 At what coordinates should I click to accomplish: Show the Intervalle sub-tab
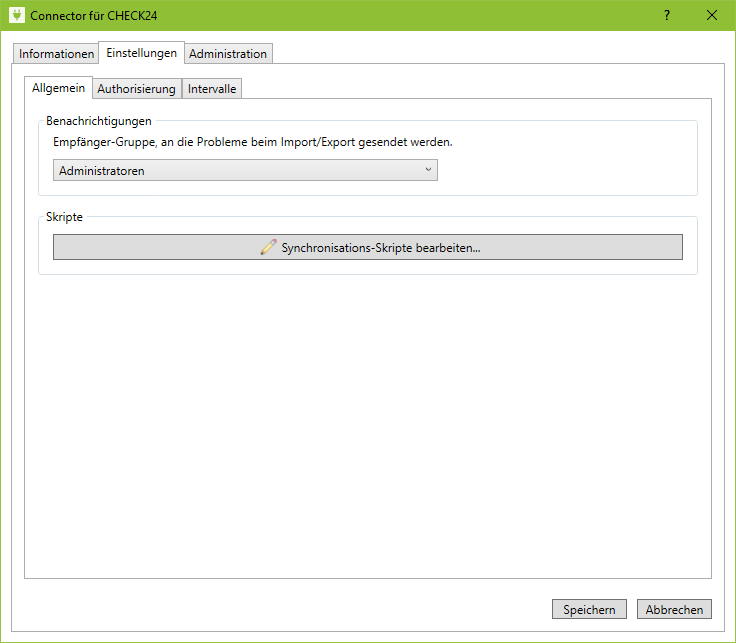[212, 89]
